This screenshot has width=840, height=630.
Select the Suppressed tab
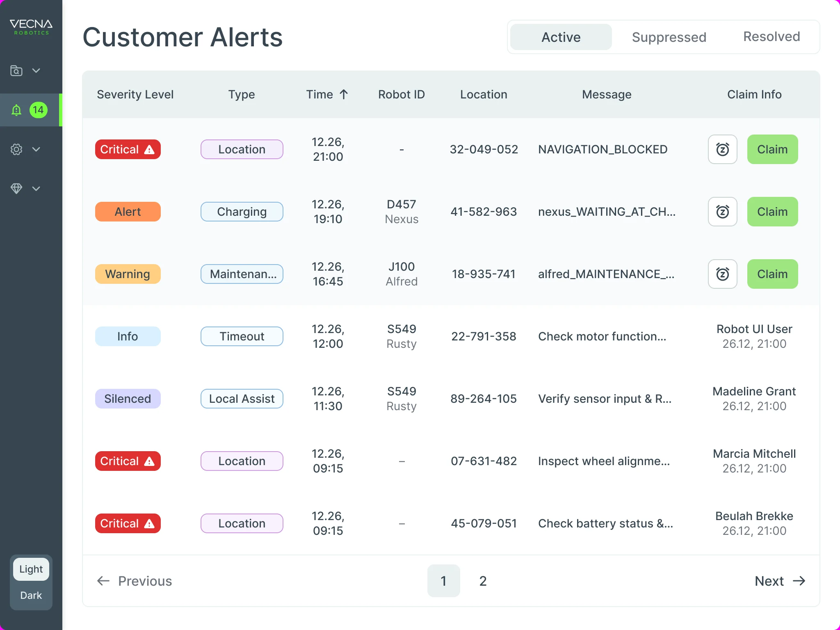point(669,37)
